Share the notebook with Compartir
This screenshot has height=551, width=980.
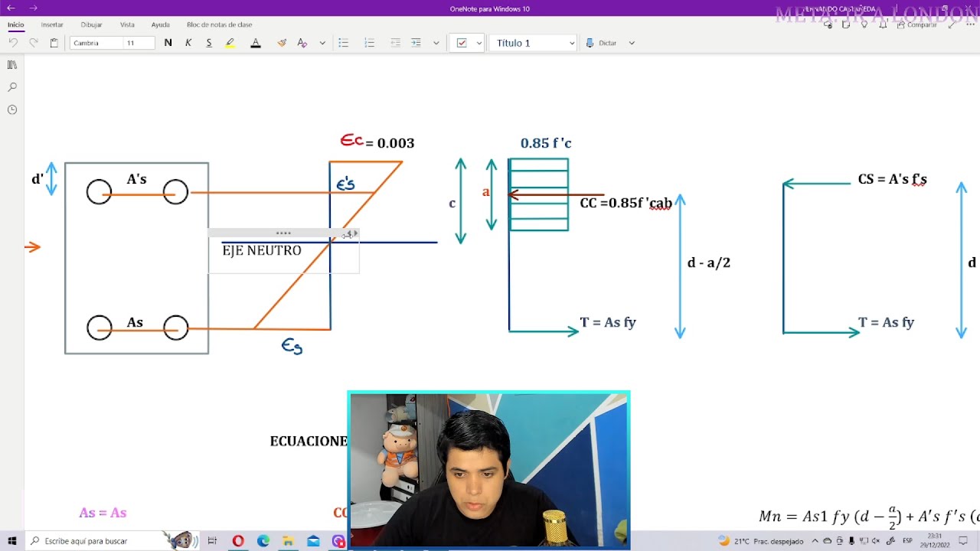point(917,24)
